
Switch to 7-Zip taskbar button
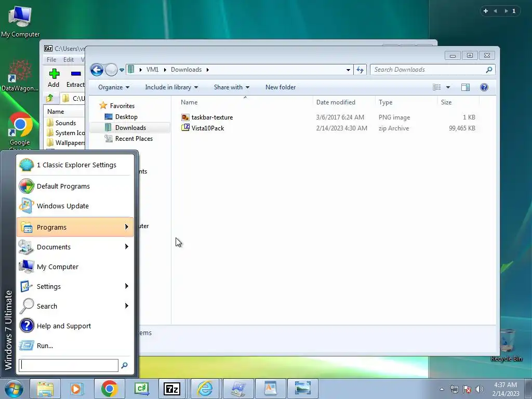[172, 389]
